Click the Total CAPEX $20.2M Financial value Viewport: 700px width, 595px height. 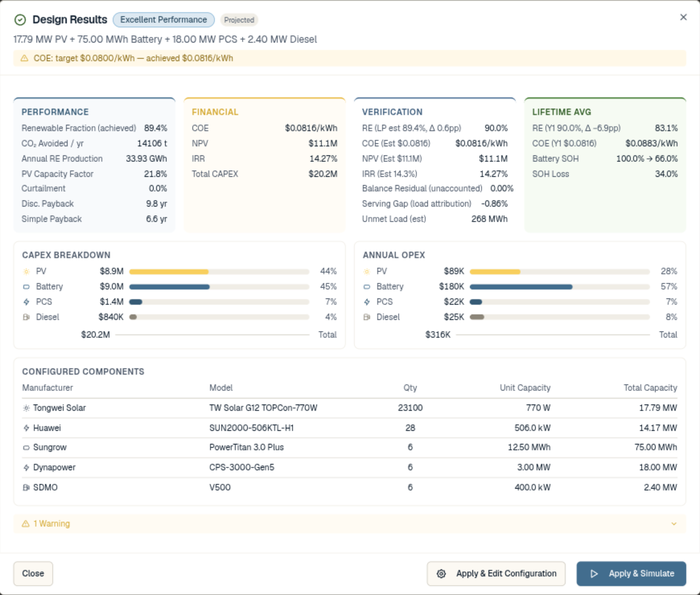[x=323, y=174]
